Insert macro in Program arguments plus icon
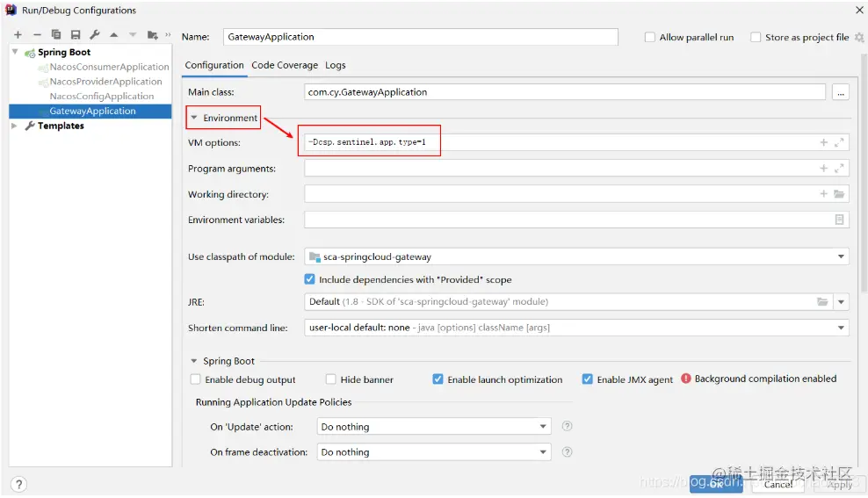The width and height of the screenshot is (868, 498). pyautogui.click(x=824, y=169)
